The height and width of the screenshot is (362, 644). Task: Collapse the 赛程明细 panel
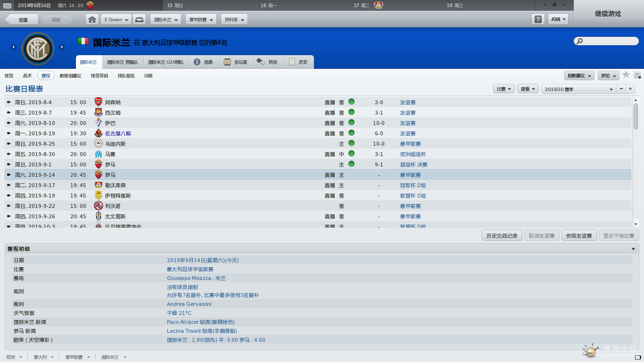click(633, 249)
